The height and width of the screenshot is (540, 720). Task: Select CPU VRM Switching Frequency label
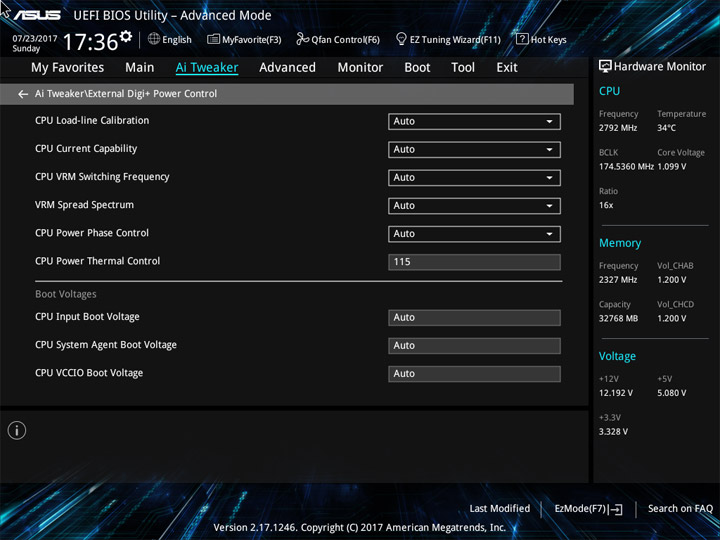coord(102,177)
